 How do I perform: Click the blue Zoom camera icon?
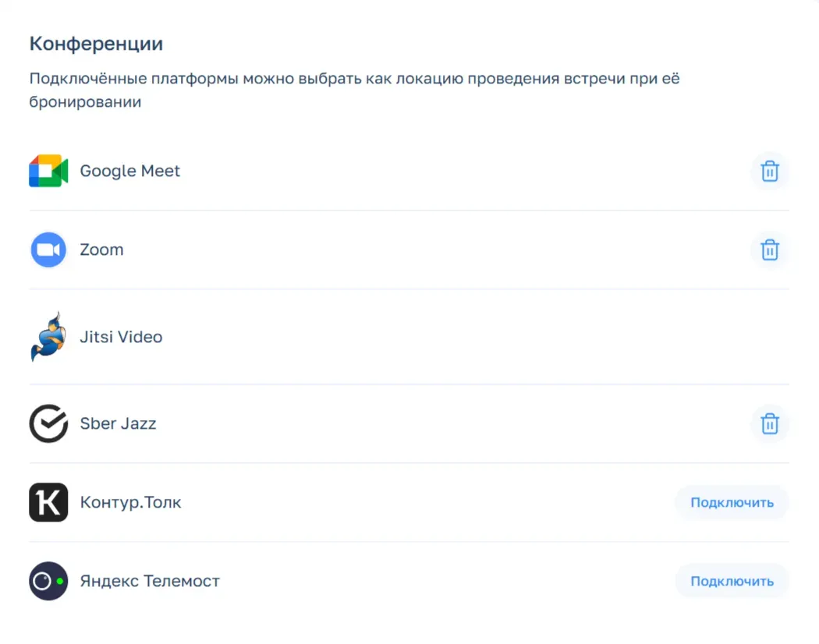tap(48, 249)
